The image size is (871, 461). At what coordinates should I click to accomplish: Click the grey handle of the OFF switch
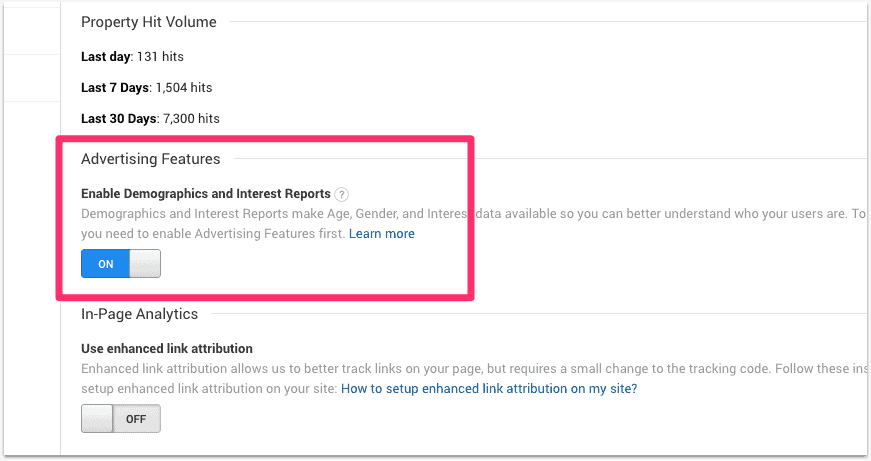(97, 419)
